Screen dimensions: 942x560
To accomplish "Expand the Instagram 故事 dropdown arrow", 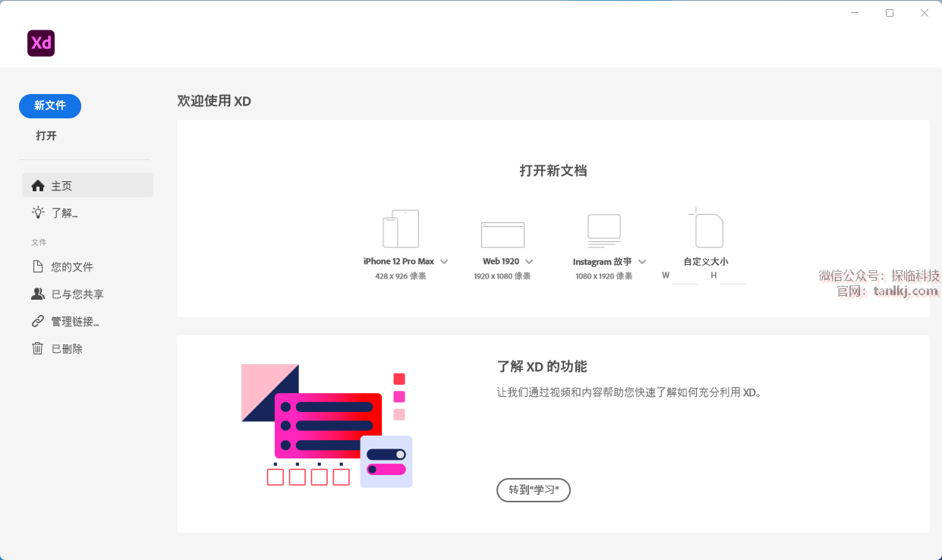I will tap(642, 261).
